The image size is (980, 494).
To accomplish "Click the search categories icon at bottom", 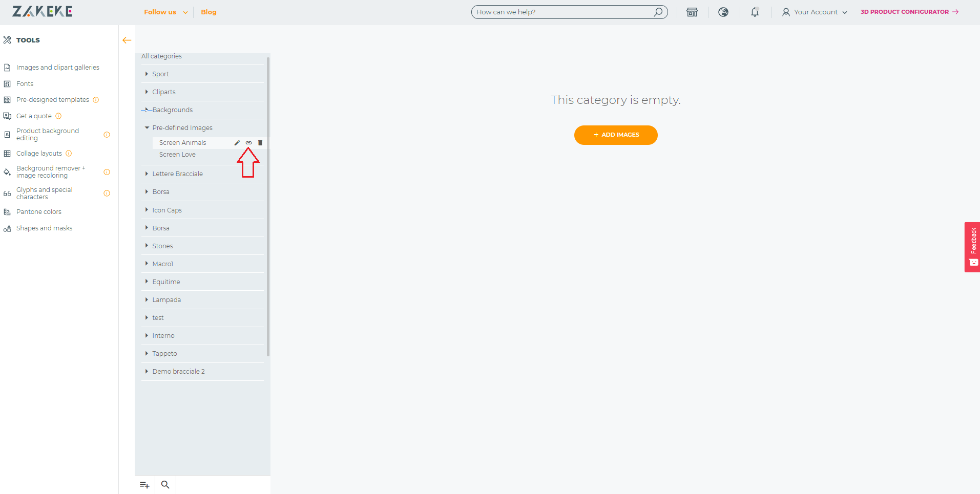I will (x=165, y=485).
